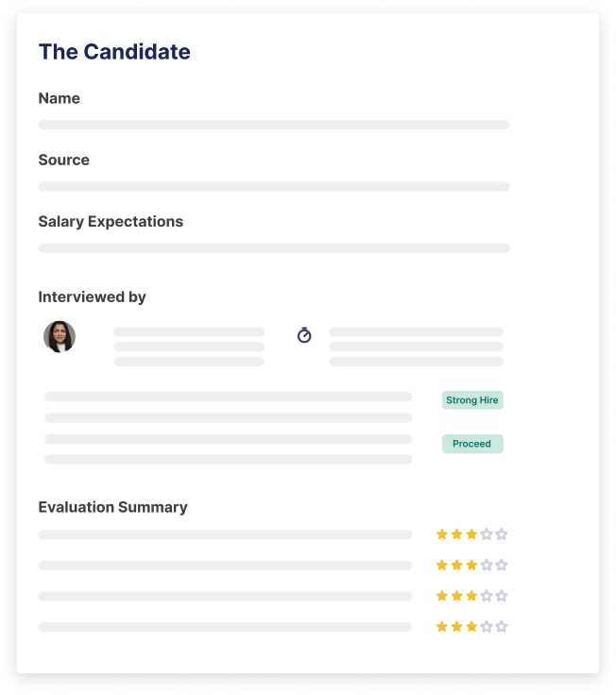Viewport: 616px width, 695px height.
Task: Click the stopwatch timer icon
Action: coord(304,335)
